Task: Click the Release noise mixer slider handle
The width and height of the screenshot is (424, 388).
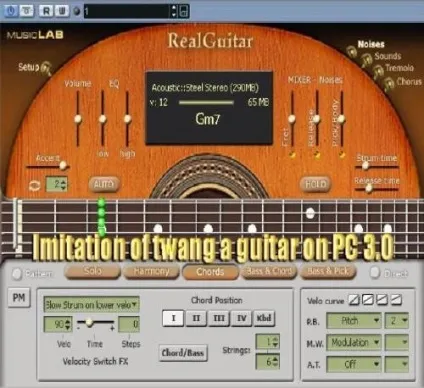Action: click(x=317, y=119)
